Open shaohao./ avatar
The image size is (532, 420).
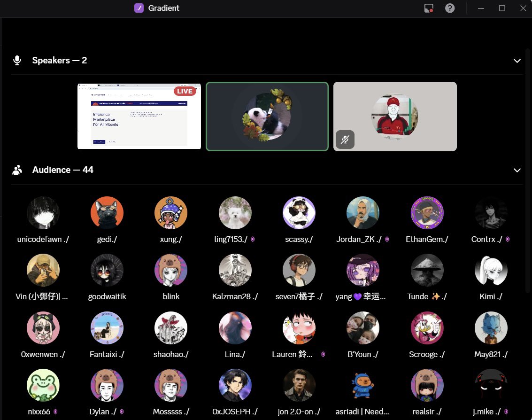click(x=171, y=328)
